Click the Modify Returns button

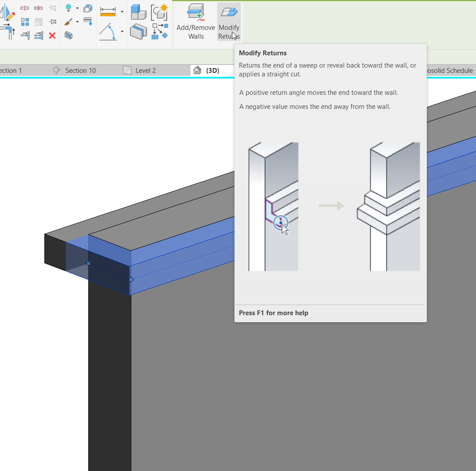pyautogui.click(x=229, y=22)
